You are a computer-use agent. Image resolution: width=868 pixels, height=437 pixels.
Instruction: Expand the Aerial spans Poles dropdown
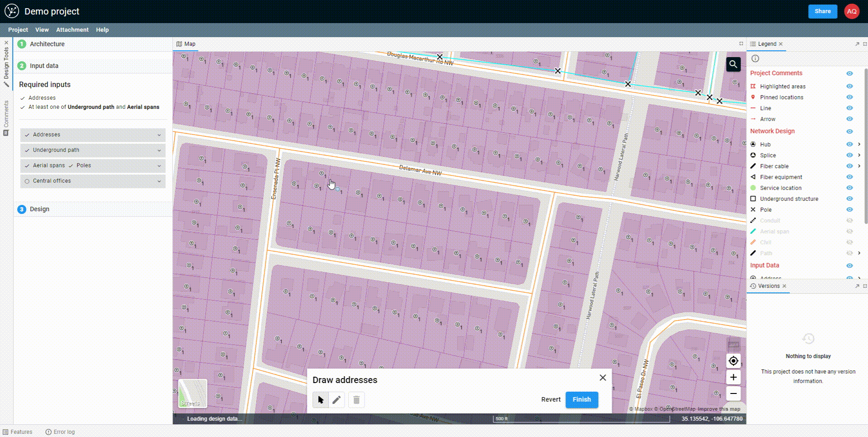[x=93, y=165]
